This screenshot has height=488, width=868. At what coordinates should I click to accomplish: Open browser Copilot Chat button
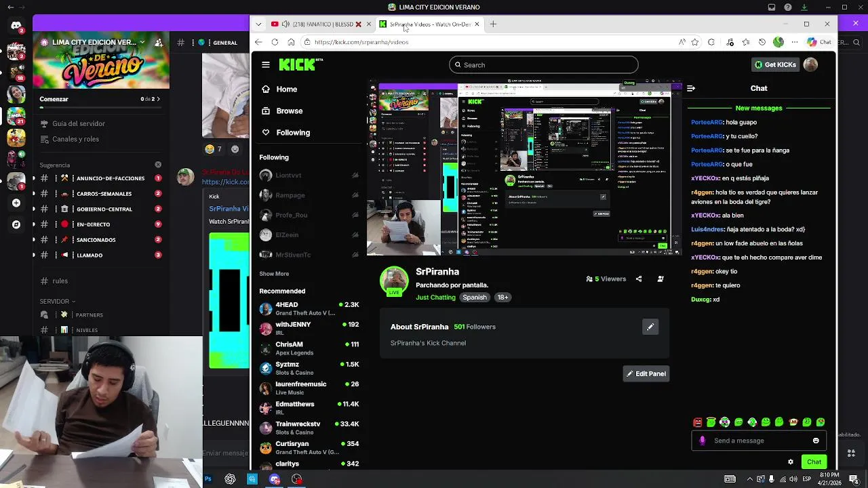click(820, 42)
